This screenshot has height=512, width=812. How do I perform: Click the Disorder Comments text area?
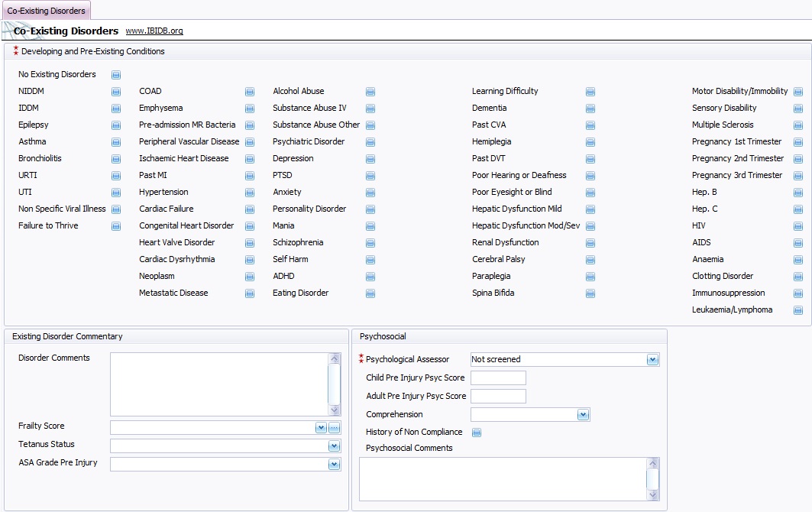click(x=219, y=384)
